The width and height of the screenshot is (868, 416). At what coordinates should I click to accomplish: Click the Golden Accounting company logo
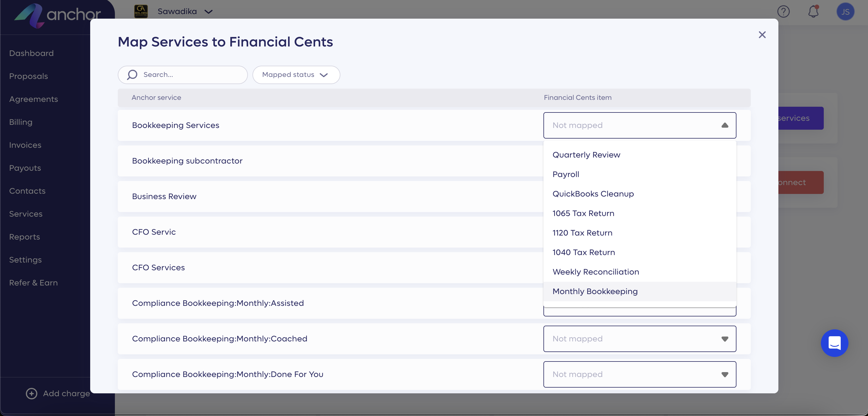click(141, 11)
